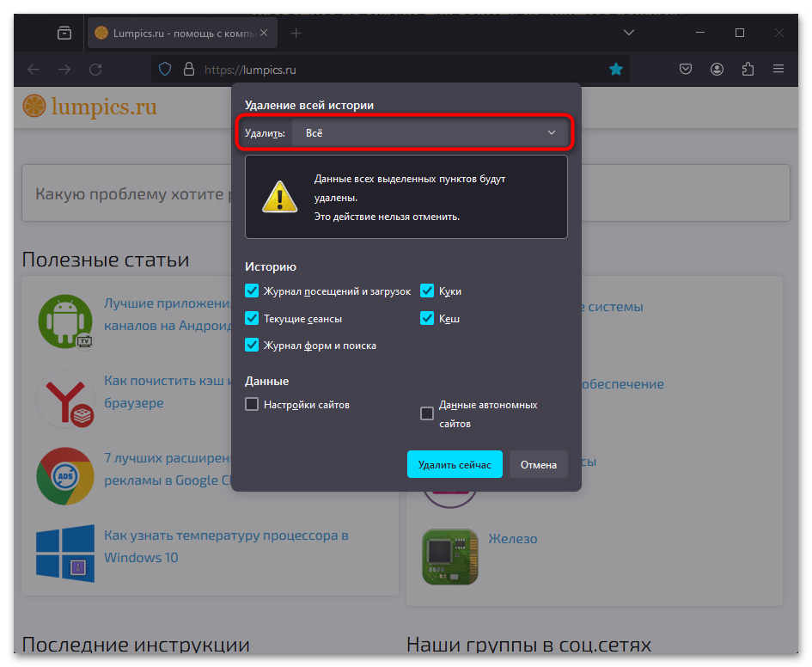Image resolution: width=812 pixels, height=667 pixels.
Task: Go forward with the forward arrow
Action: [64, 70]
